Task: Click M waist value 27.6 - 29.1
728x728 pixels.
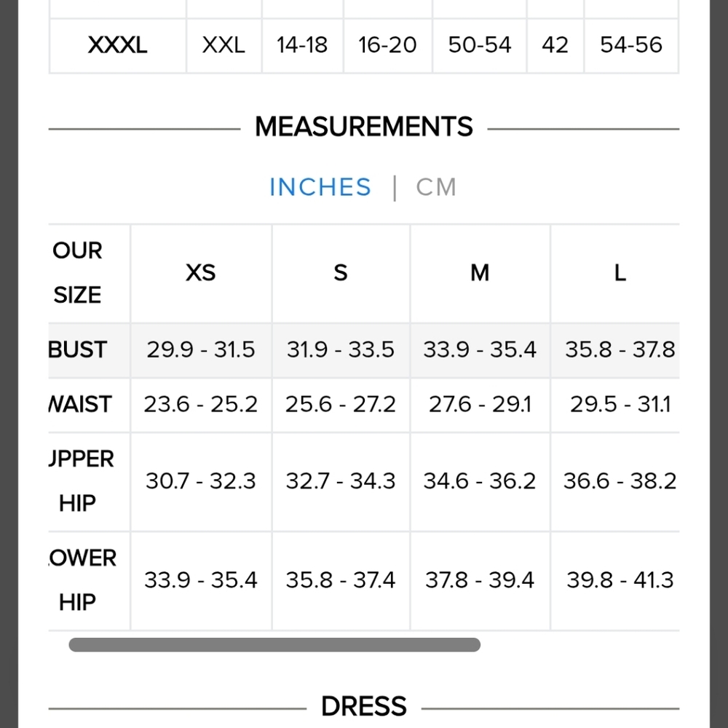Action: point(480,404)
